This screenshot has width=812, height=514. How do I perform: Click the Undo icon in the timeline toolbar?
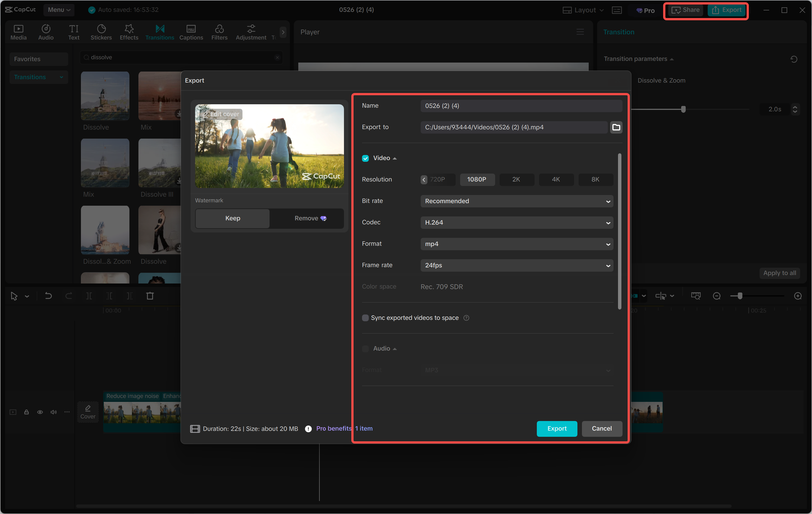point(48,296)
